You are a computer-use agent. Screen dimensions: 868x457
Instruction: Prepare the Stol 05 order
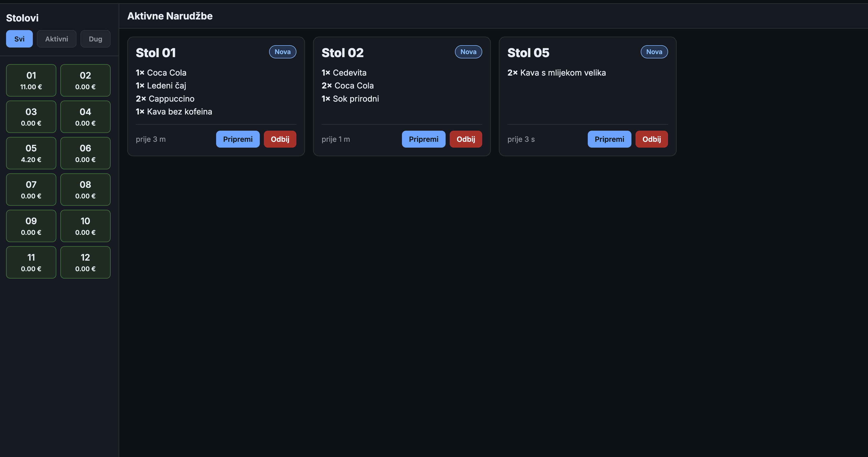pos(609,139)
